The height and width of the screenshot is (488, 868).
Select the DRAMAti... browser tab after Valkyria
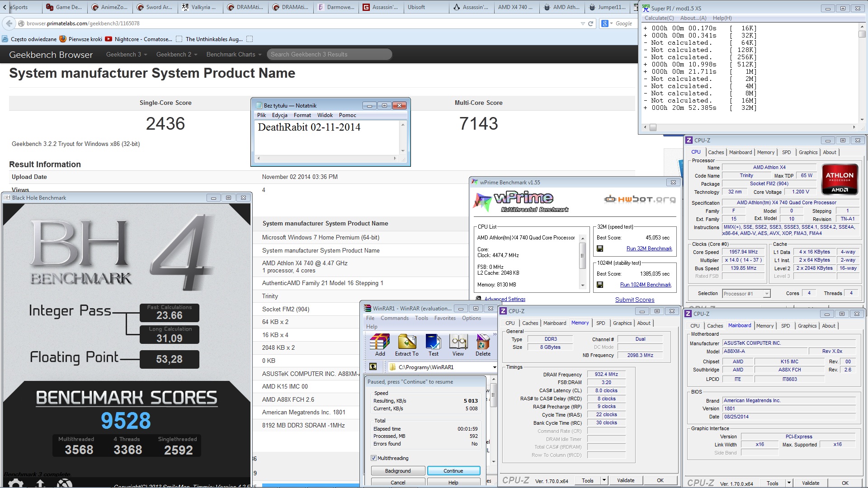tap(245, 7)
